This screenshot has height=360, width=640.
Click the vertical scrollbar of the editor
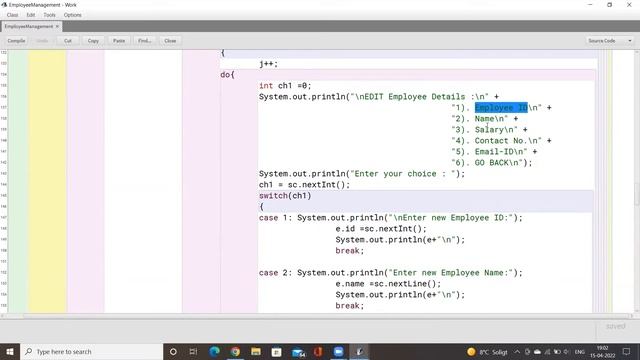[637, 181]
